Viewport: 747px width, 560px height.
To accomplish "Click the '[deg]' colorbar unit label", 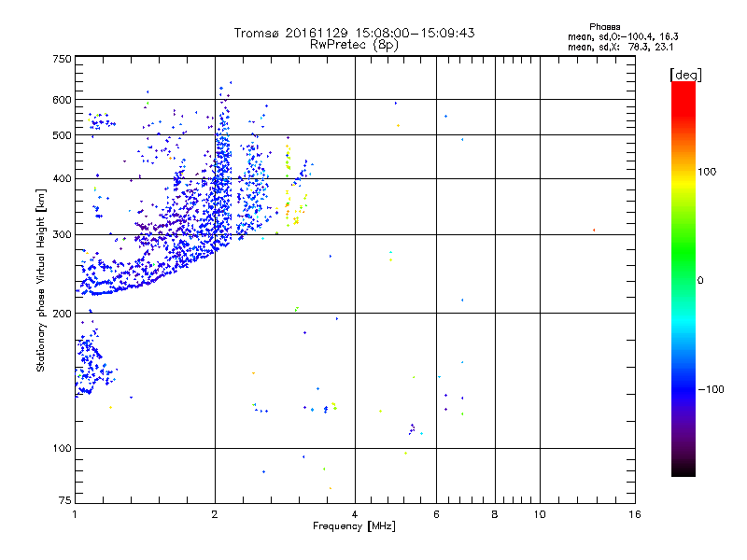I will (685, 75).
